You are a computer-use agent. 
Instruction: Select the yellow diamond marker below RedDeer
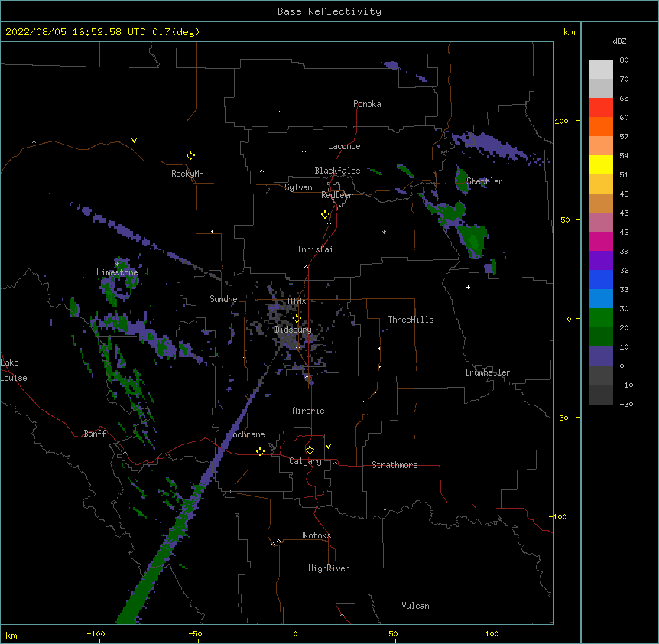326,215
